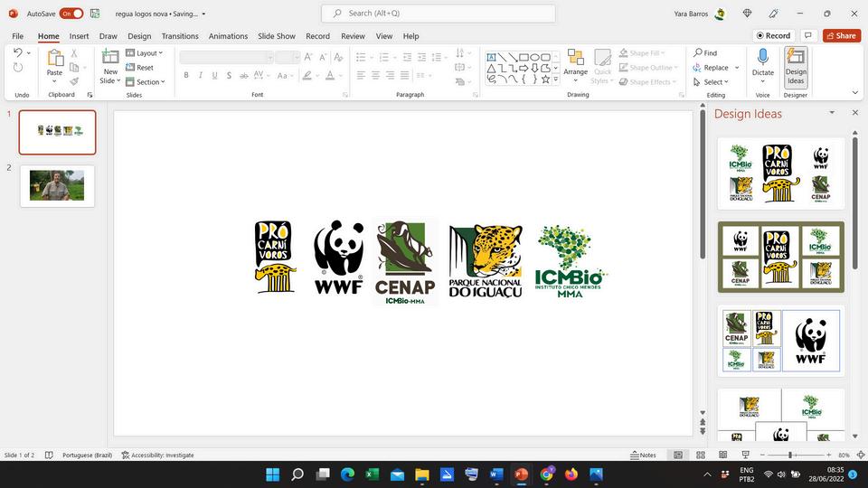The image size is (868, 488).
Task: Expand ribbon display options chevron
Action: click(854, 92)
